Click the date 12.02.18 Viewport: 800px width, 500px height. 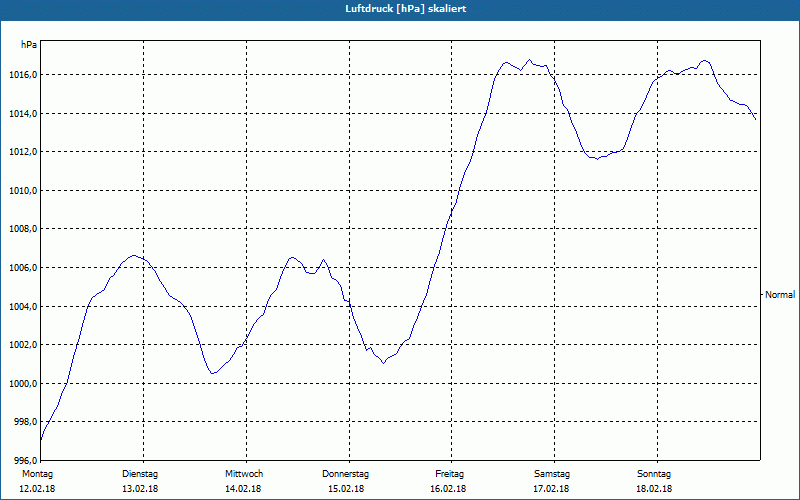click(37, 489)
